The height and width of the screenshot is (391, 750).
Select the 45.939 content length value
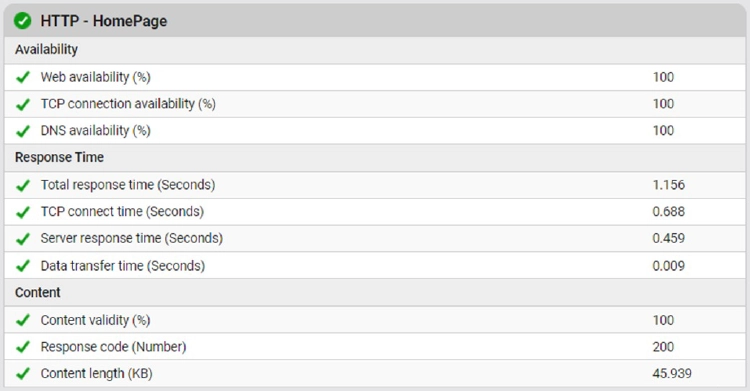(672, 374)
